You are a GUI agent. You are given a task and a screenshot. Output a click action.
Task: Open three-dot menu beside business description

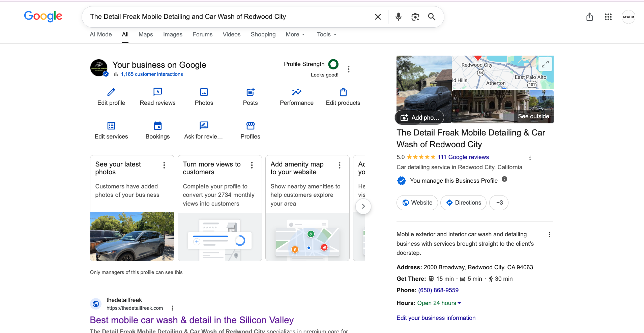coord(550,235)
